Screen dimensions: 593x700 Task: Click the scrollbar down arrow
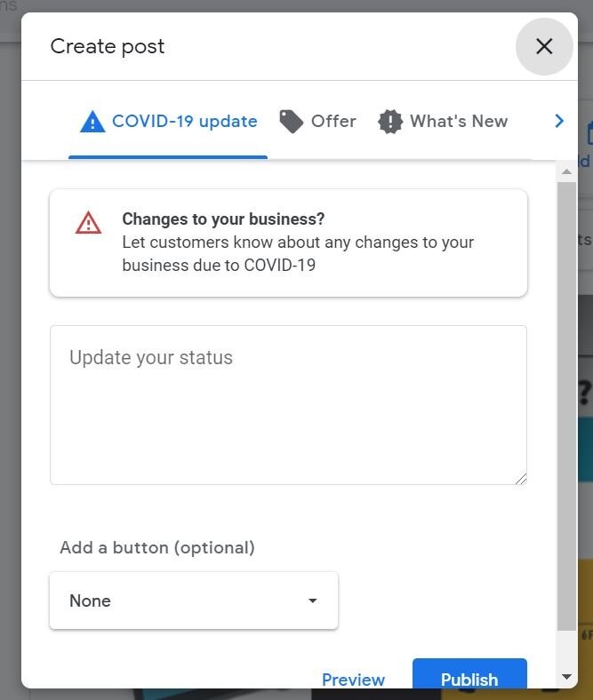coord(566,677)
